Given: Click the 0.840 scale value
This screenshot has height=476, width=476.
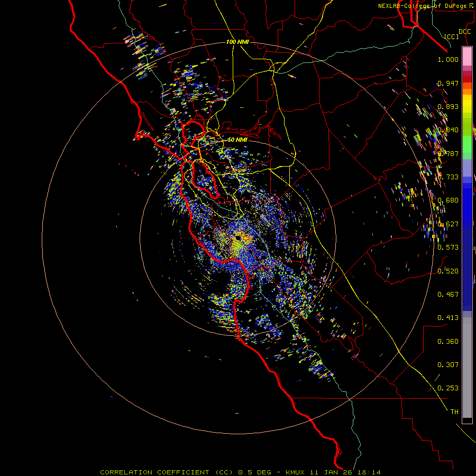Looking at the screenshot, I should (x=448, y=130).
